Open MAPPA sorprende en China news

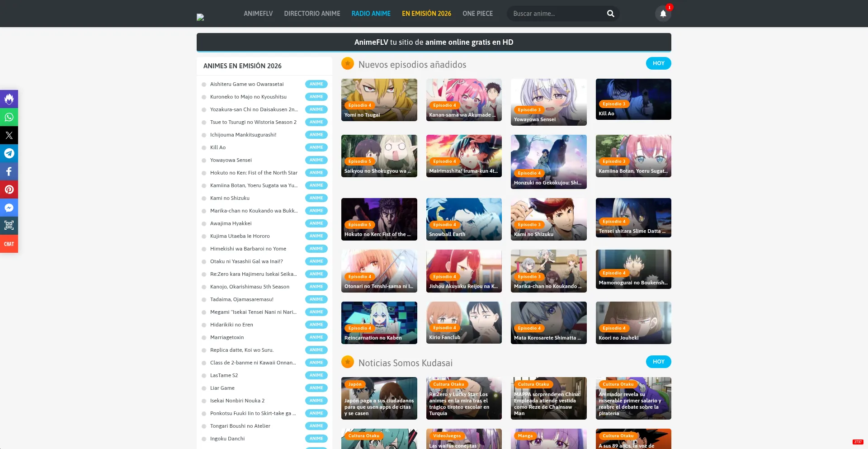[549, 398]
